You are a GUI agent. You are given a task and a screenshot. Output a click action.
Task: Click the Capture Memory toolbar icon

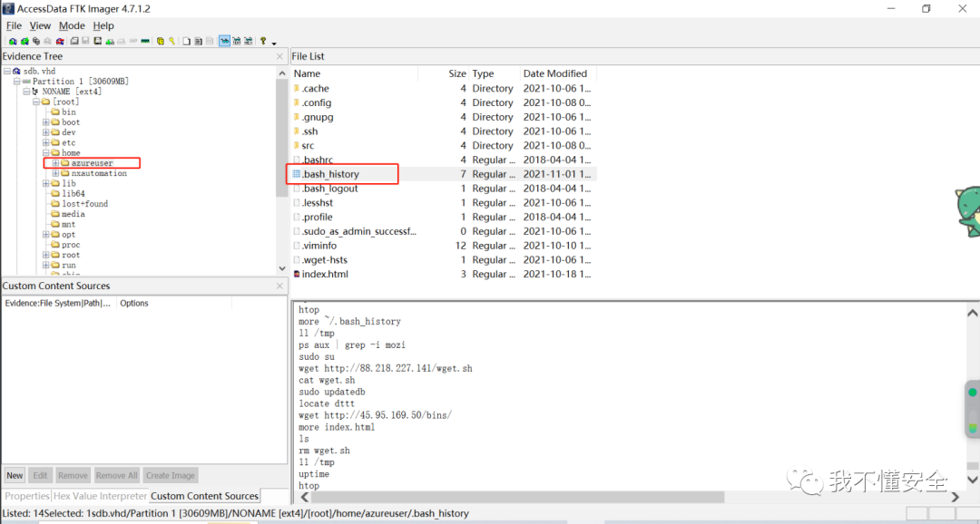click(145, 41)
